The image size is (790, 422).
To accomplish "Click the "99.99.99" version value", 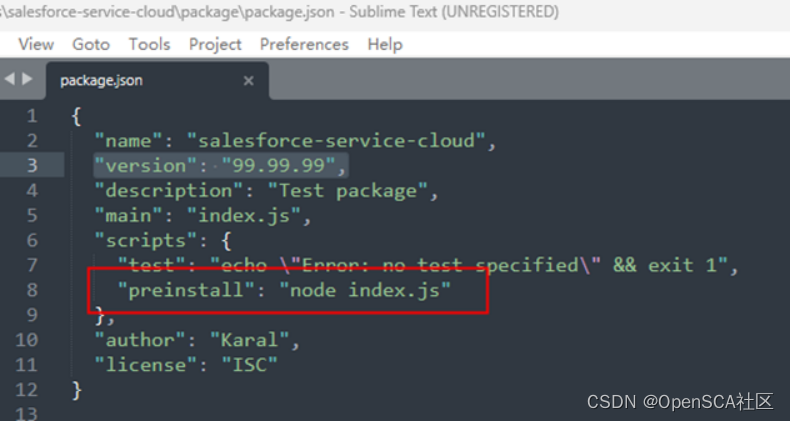I will [x=279, y=166].
